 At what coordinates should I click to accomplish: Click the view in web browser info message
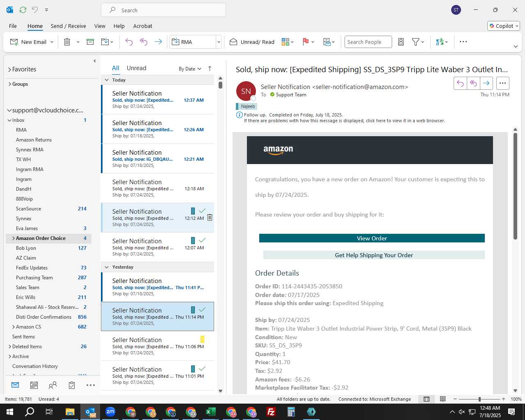coord(345,121)
